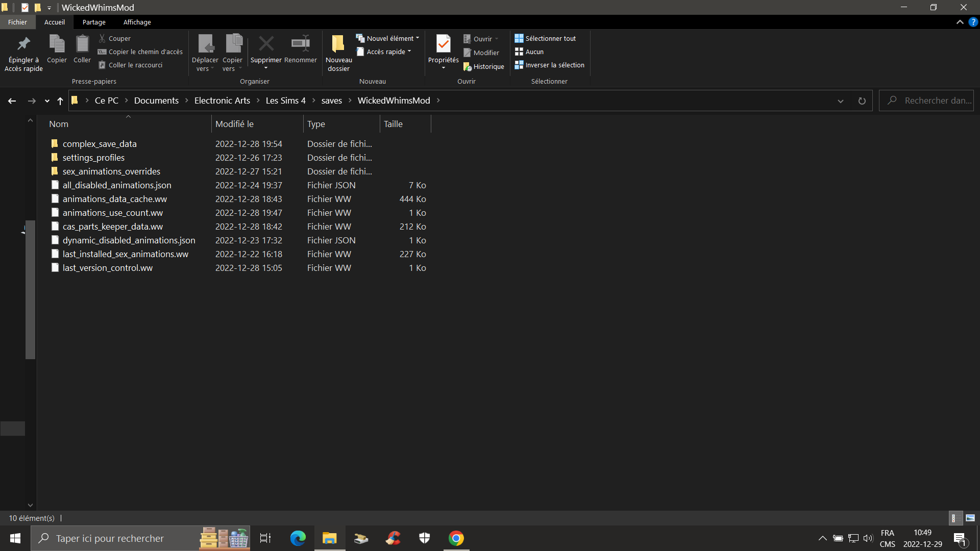
Task: Open the Supprimer options arrow
Action: [x=266, y=68]
